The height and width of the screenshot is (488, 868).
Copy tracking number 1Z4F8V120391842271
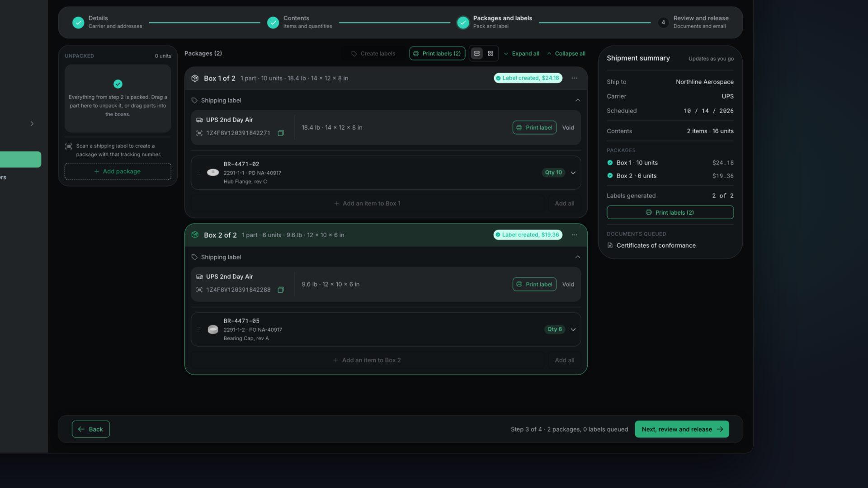point(281,133)
